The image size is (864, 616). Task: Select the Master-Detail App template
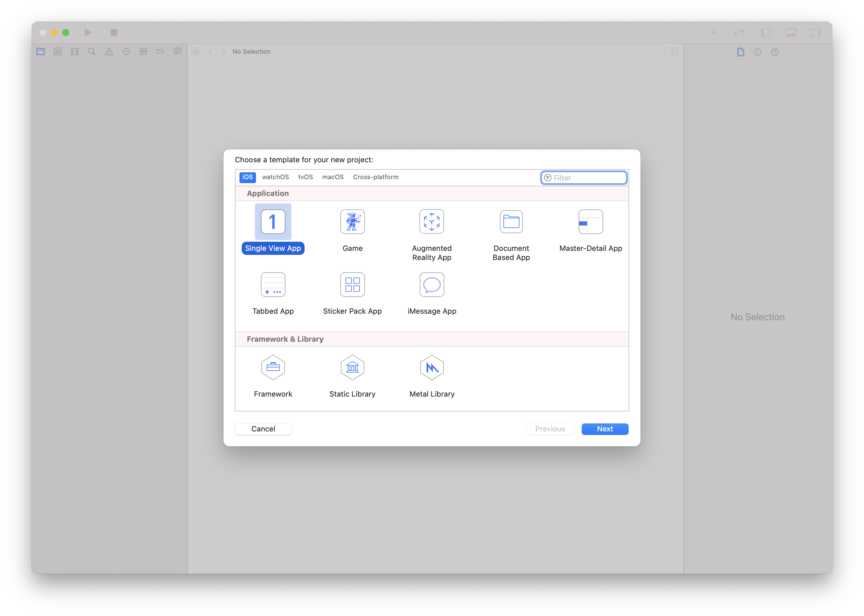point(591,221)
